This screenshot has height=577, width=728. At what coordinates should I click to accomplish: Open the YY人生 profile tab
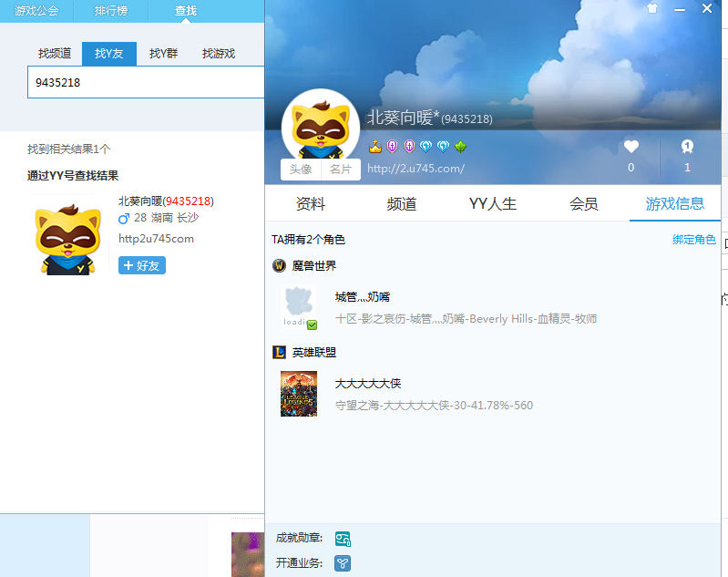(x=493, y=203)
